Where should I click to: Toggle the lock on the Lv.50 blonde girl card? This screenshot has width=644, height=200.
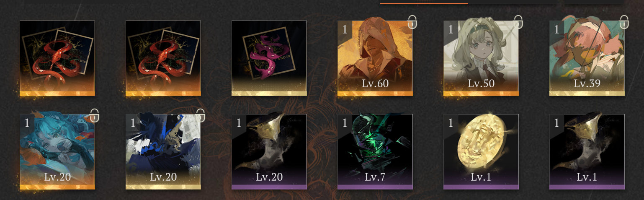[x=518, y=21]
